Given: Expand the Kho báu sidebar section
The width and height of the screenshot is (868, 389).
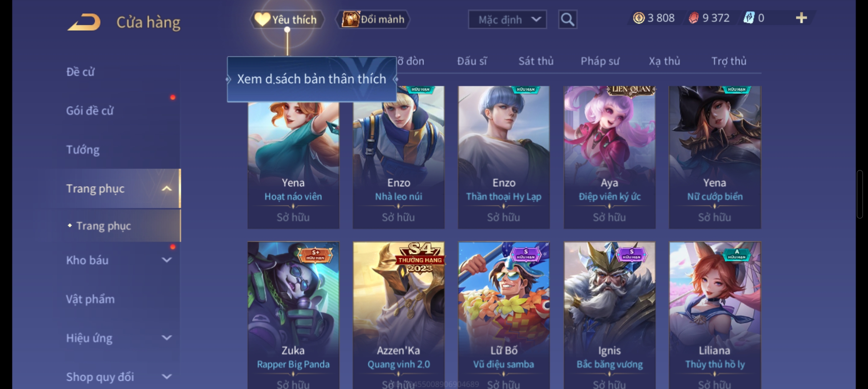Looking at the screenshot, I should point(167,260).
